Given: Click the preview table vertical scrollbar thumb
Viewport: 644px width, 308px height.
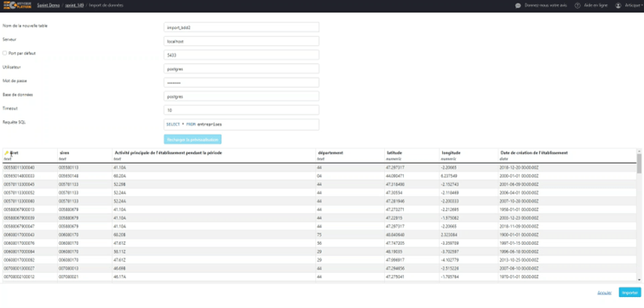Looking at the screenshot, I should point(639,164).
